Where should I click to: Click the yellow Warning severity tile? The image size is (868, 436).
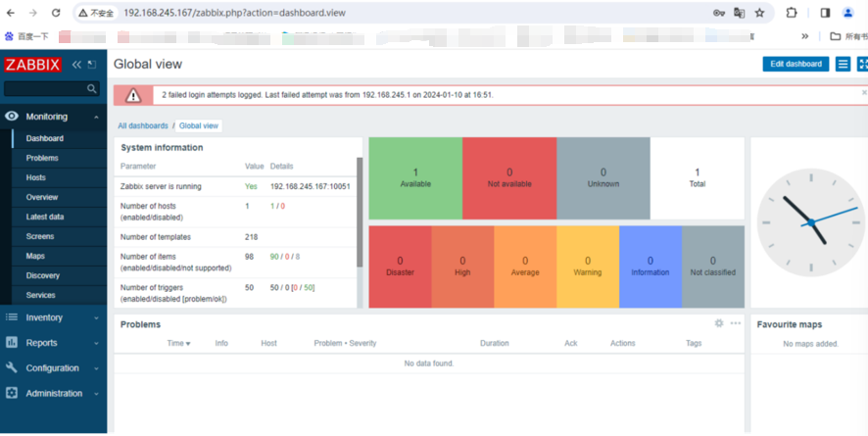click(x=588, y=266)
